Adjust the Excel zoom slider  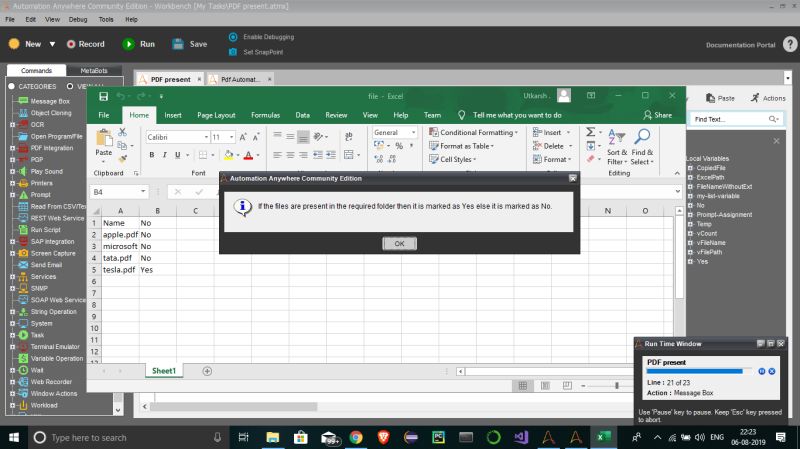616,386
